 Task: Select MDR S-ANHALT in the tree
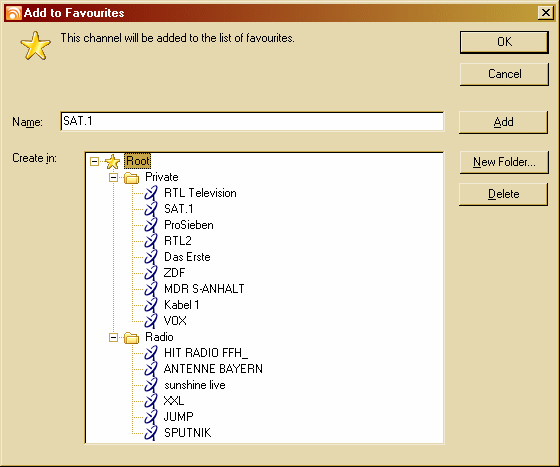tap(204, 289)
